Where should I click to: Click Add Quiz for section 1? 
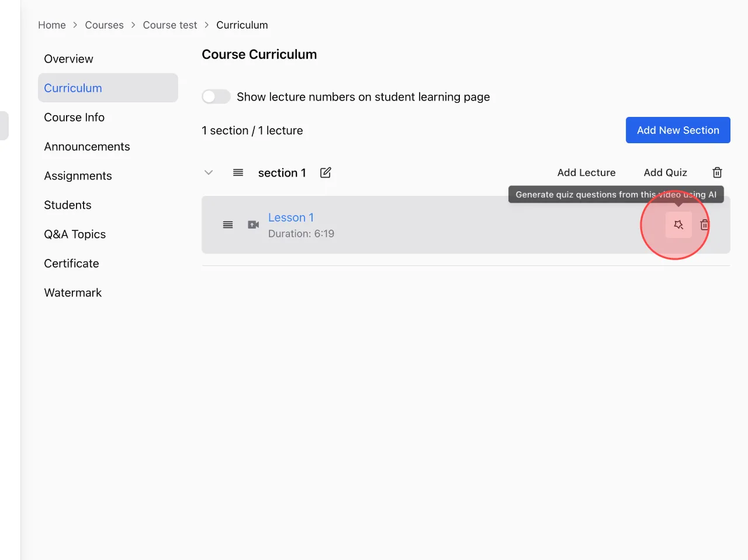[665, 172]
